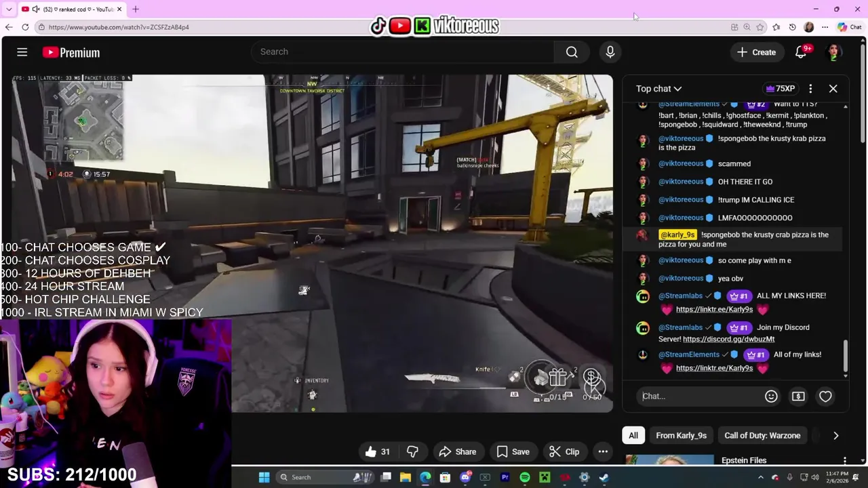Open live chat more options menu
This screenshot has height=488, width=868.
point(810,89)
